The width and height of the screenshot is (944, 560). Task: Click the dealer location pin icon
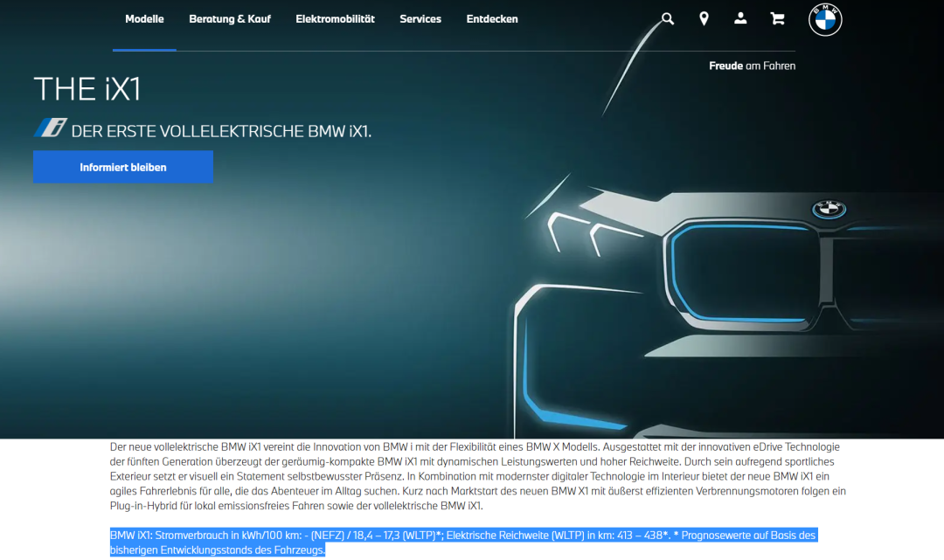[x=704, y=18]
